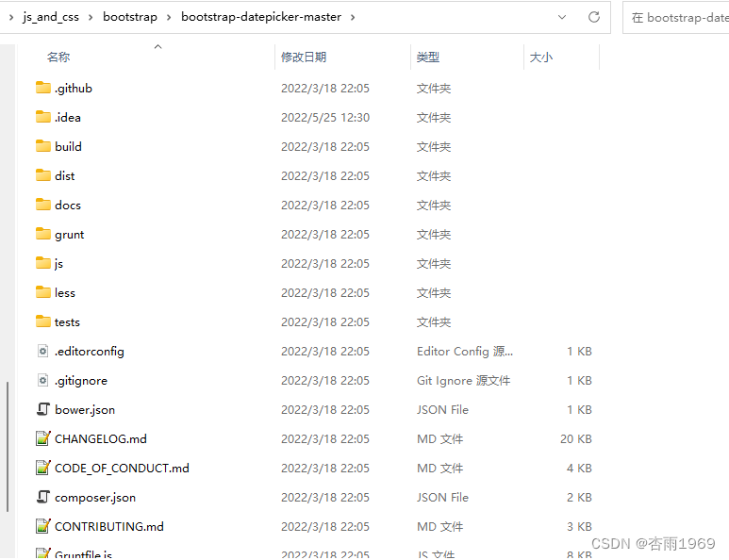This screenshot has width=729, height=560.
Task: Click the search box for bootstrap-datepicker
Action: (x=676, y=18)
